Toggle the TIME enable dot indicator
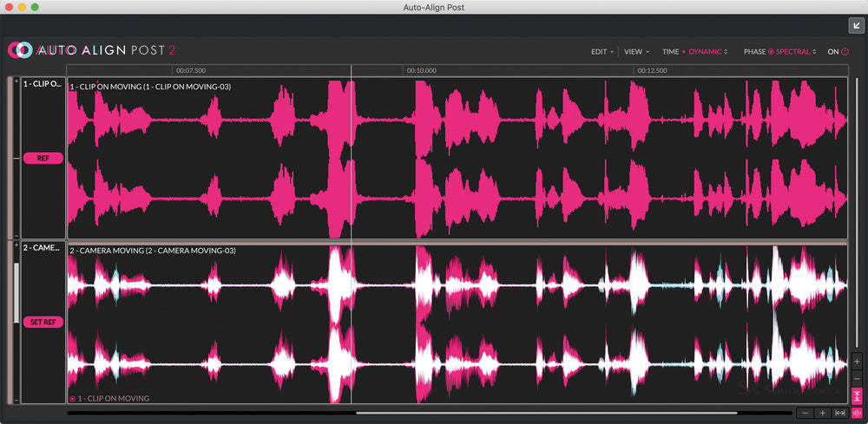Viewport: 868px width, 424px height. [x=684, y=52]
